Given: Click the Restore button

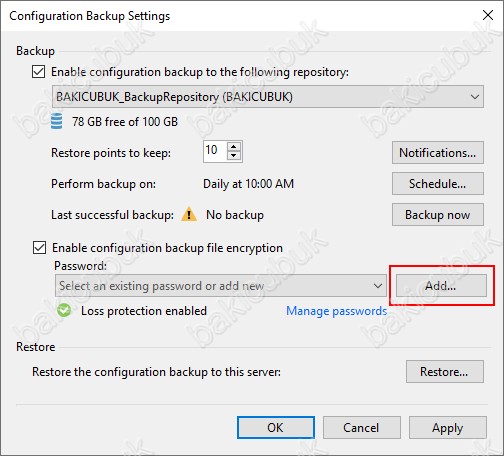Looking at the screenshot, I should pyautogui.click(x=445, y=371).
